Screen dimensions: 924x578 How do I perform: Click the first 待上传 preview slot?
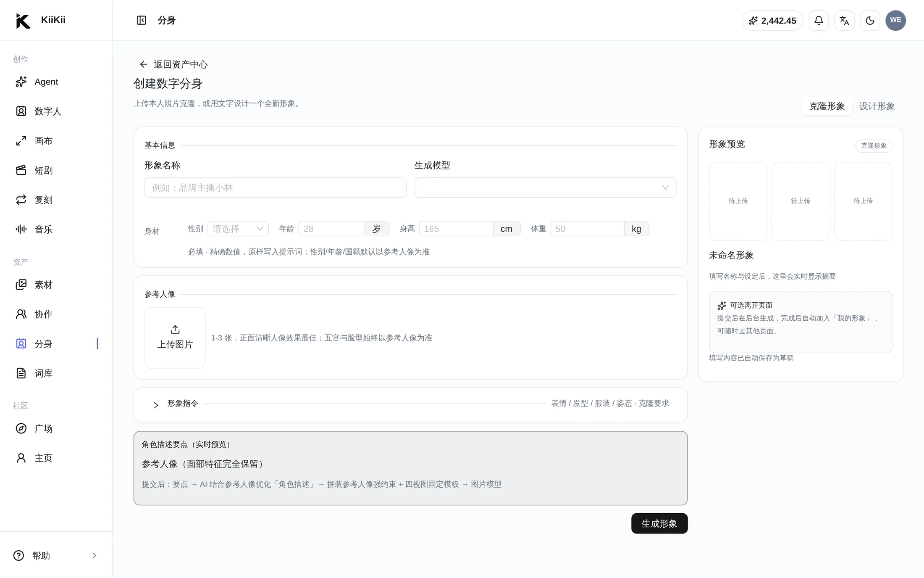click(738, 201)
